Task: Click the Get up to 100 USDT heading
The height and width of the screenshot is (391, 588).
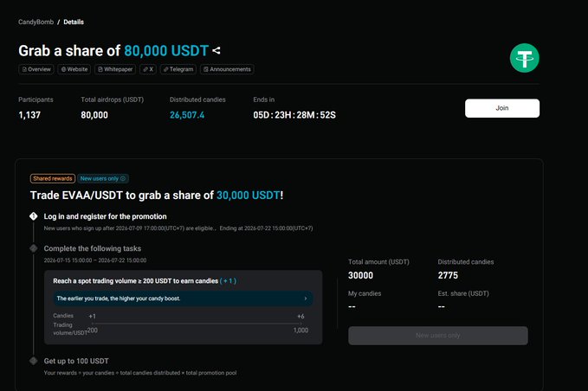Action: coord(76,361)
